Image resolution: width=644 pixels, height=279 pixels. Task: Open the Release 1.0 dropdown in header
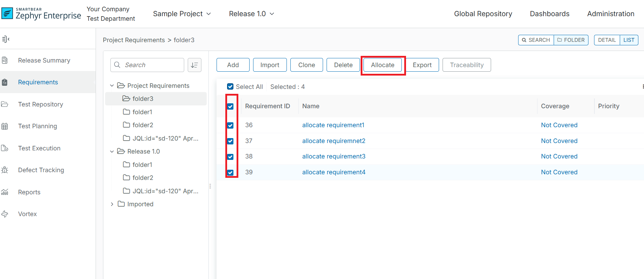pyautogui.click(x=251, y=14)
